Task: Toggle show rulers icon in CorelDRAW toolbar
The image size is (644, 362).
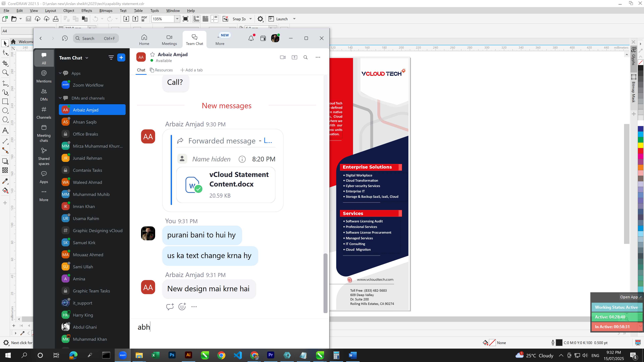Action: tap(197, 19)
